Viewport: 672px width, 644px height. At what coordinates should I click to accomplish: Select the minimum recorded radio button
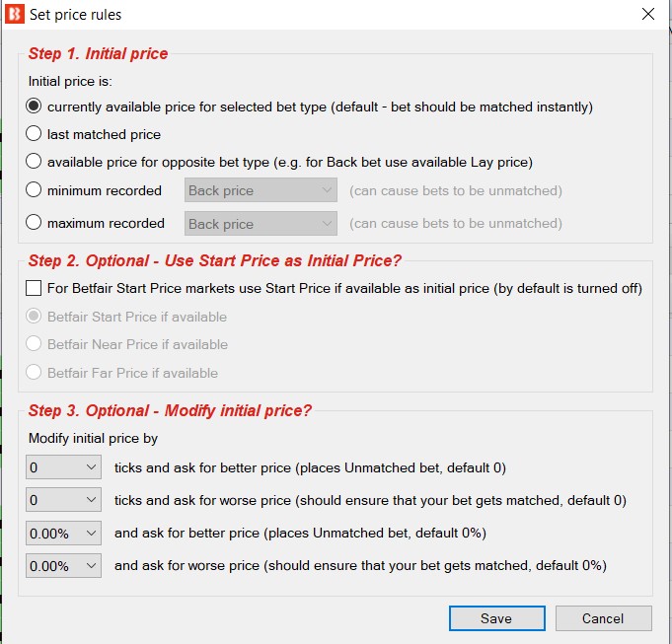tap(34, 189)
